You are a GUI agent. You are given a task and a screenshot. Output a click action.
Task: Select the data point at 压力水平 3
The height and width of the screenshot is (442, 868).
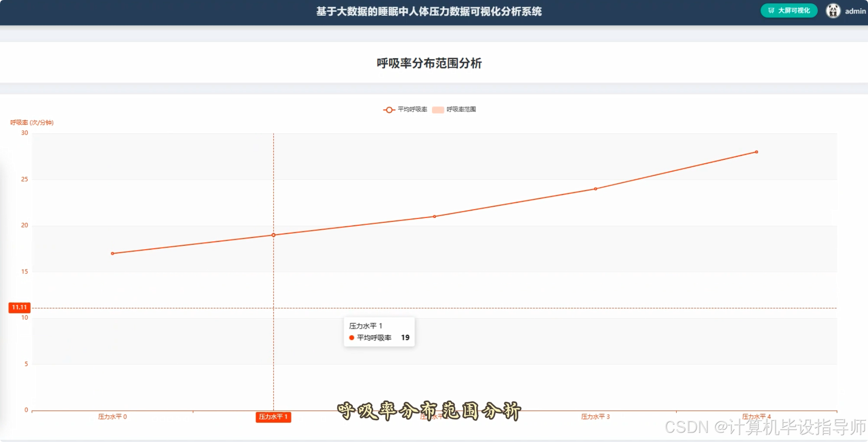click(596, 189)
